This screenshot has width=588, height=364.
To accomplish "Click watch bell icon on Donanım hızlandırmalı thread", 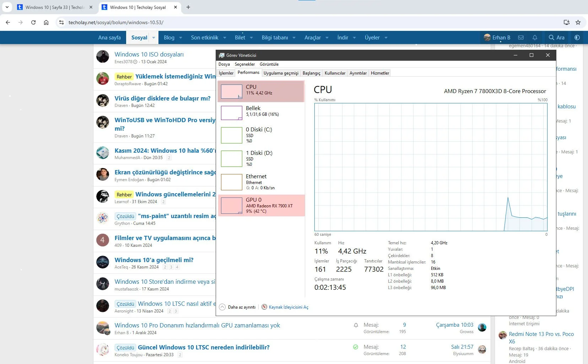I will (356, 325).
